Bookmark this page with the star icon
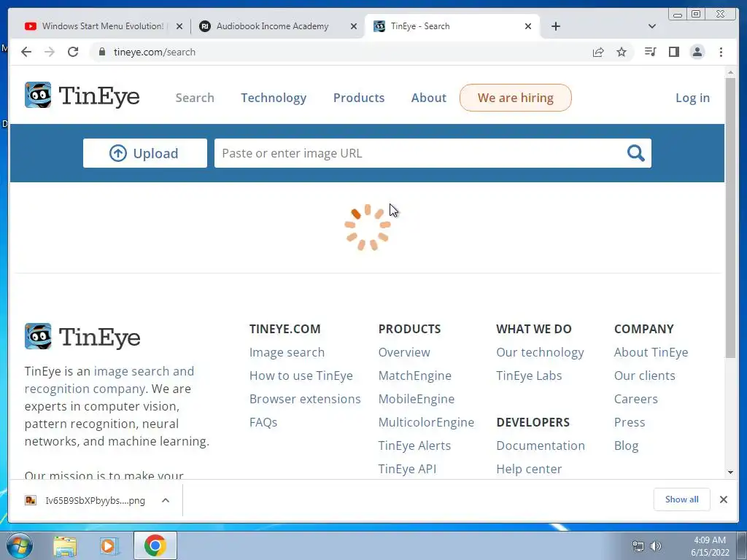Image resolution: width=747 pixels, height=560 pixels. [x=622, y=52]
